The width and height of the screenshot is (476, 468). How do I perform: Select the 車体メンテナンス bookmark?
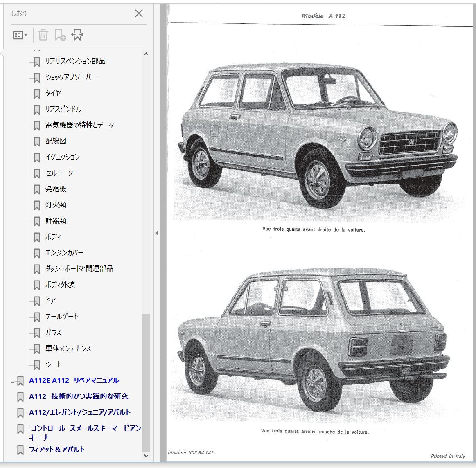68,349
